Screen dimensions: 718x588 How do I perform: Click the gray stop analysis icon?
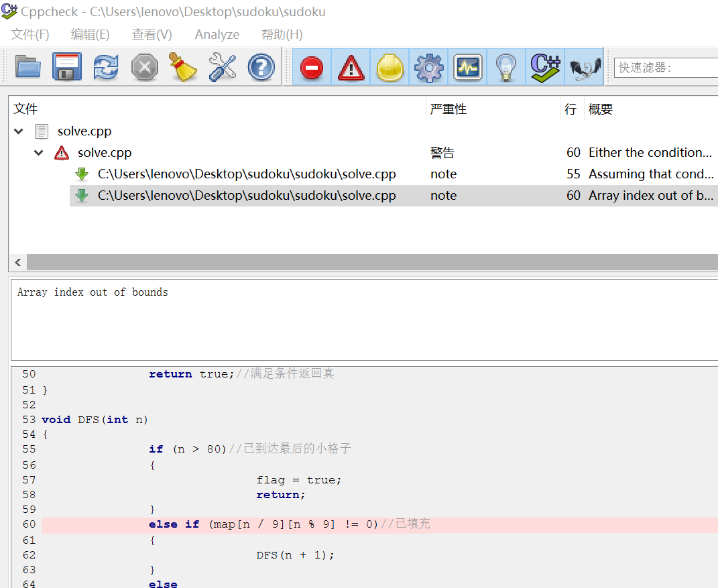point(145,67)
